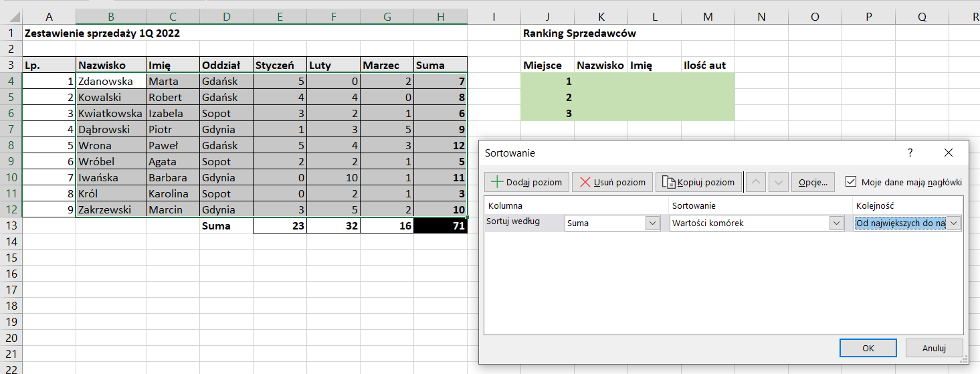Click the Dodaj poziom button
The height and width of the screenshot is (374, 980).
(x=527, y=182)
